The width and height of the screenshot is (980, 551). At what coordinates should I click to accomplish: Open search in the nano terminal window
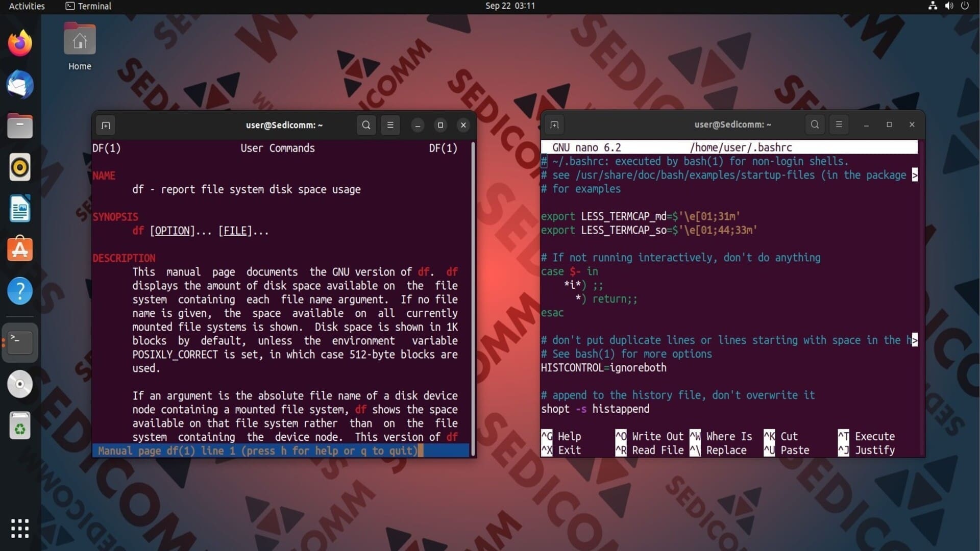tap(815, 124)
